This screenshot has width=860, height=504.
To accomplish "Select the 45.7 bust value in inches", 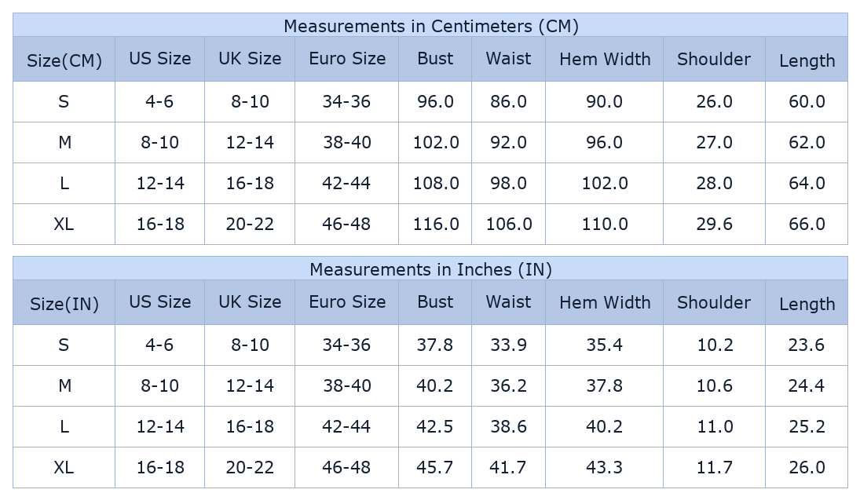I will (435, 467).
